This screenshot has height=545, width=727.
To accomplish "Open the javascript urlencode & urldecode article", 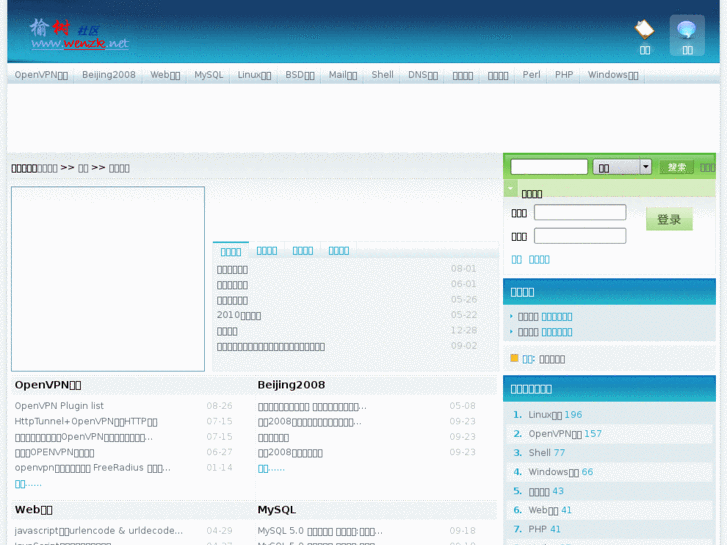I will (x=99, y=531).
